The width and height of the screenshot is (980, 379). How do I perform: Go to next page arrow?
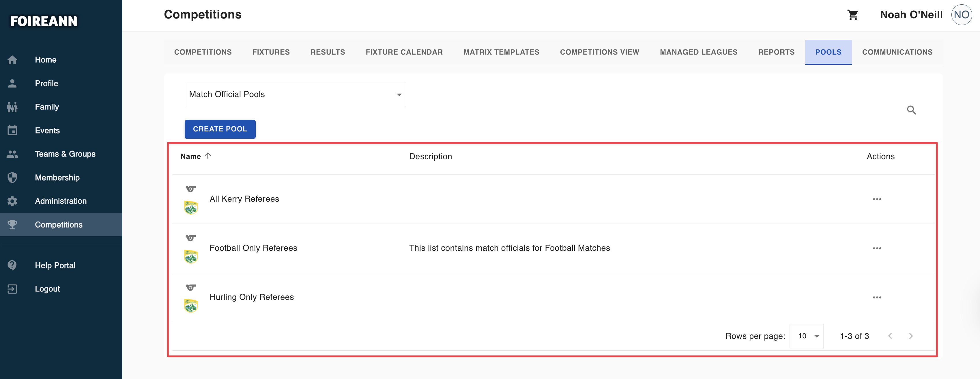click(x=911, y=336)
